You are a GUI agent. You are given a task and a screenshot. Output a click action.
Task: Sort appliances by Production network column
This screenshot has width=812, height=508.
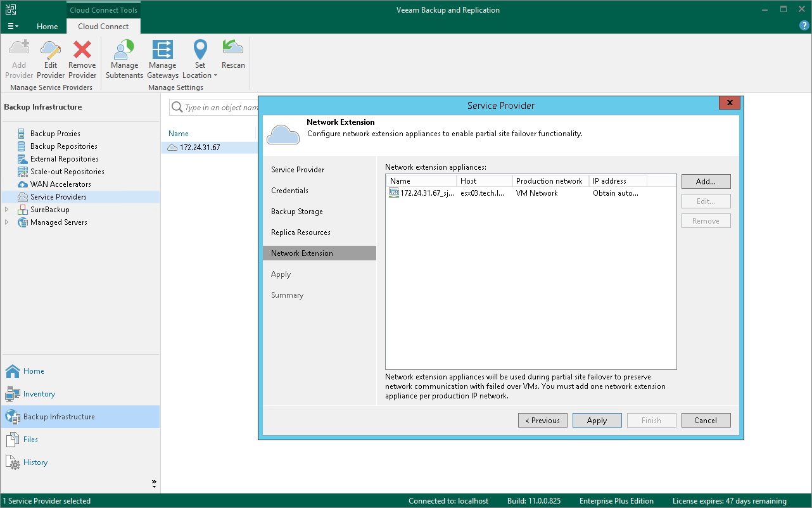tap(550, 181)
